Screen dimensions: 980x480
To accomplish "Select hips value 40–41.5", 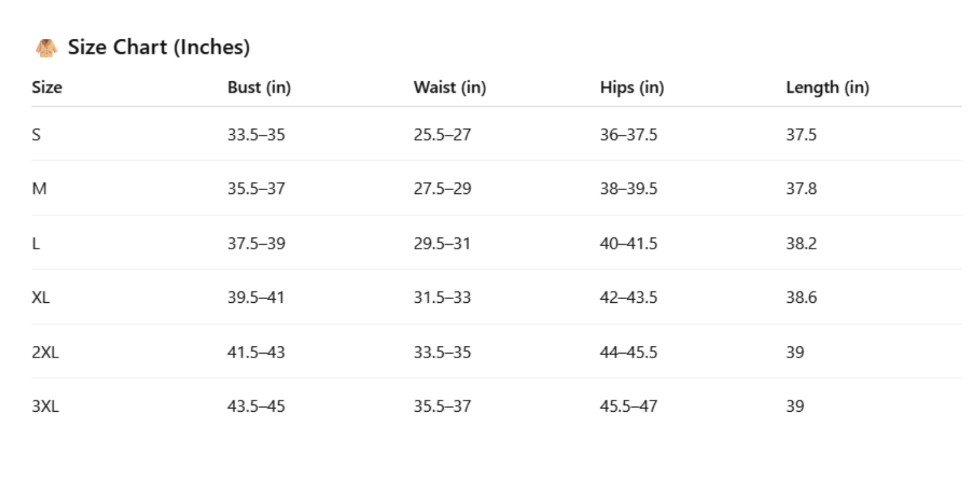I will click(x=628, y=244).
